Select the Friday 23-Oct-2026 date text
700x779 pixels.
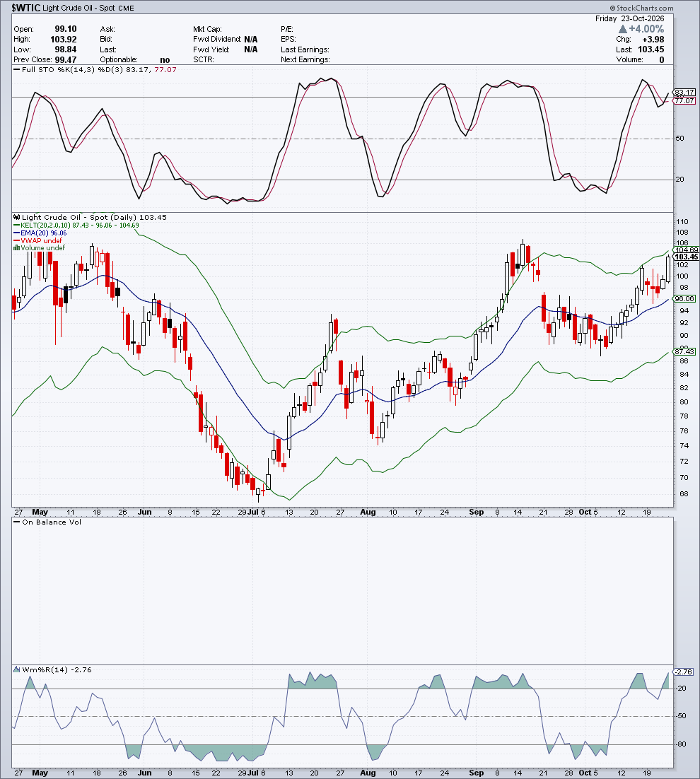tap(629, 18)
